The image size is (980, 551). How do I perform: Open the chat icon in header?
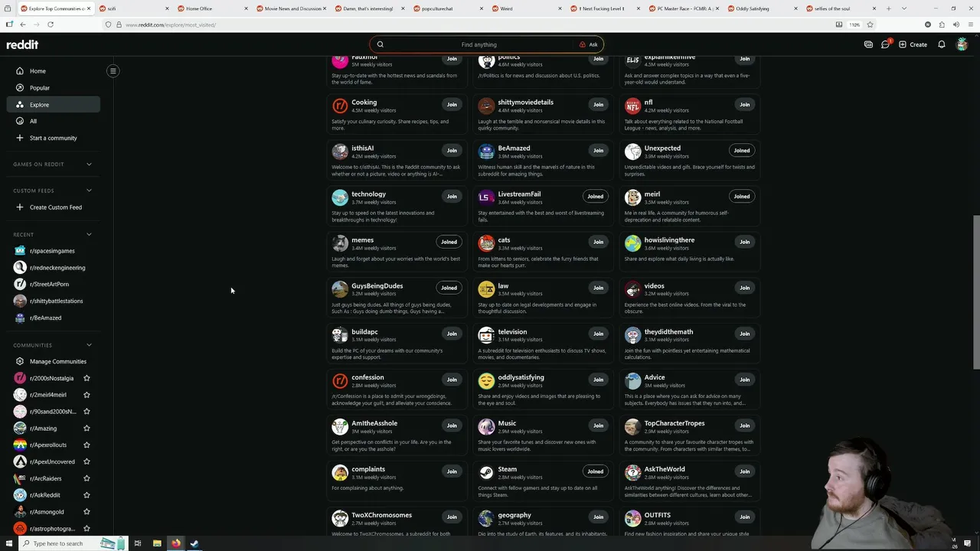pyautogui.click(x=886, y=44)
